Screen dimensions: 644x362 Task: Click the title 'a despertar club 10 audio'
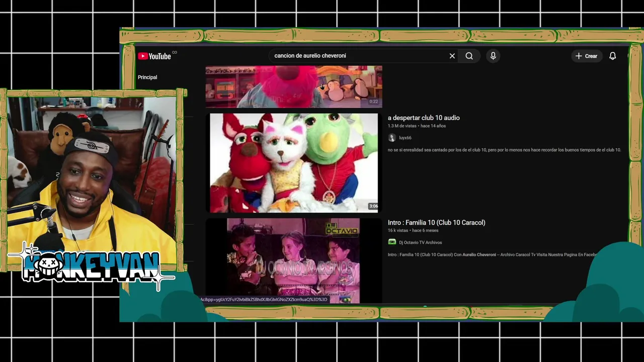pos(424,118)
